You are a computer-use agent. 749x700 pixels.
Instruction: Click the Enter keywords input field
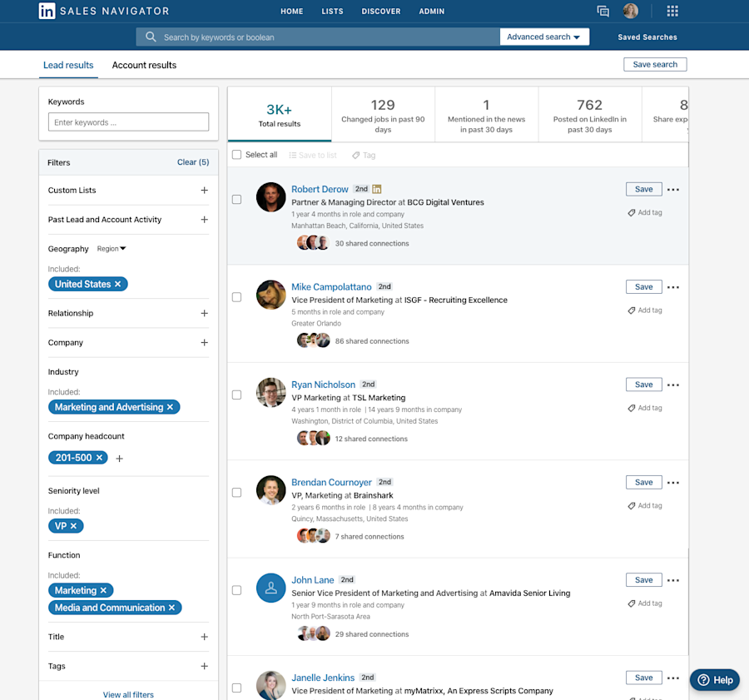pos(128,122)
